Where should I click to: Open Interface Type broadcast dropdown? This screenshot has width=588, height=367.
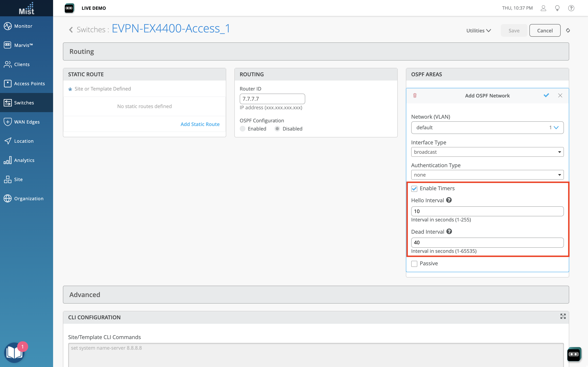(487, 152)
